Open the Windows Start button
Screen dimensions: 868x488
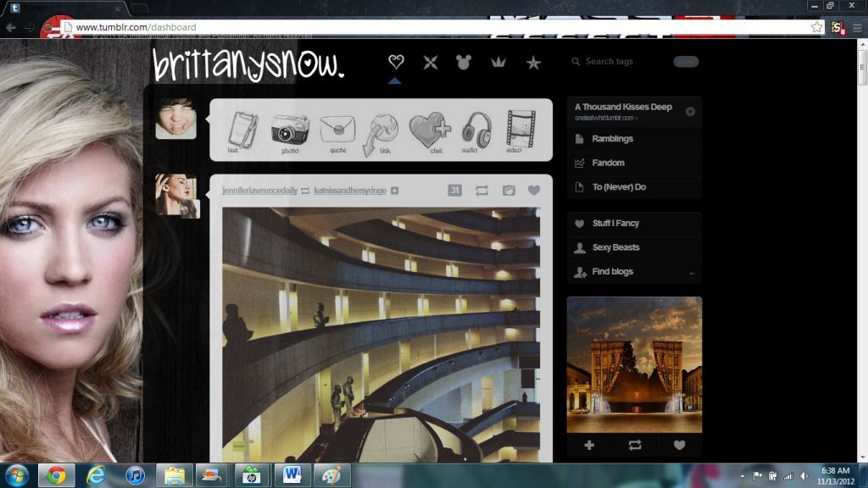17,475
